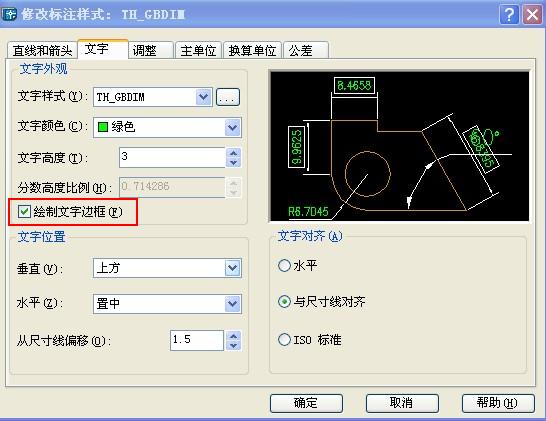Select the 文字 tab

103,49
